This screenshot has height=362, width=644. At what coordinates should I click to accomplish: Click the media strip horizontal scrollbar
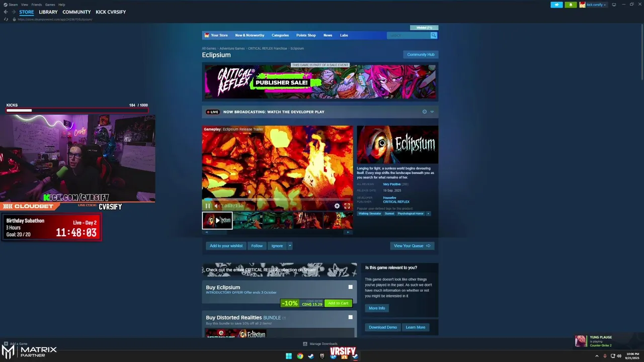click(x=277, y=232)
